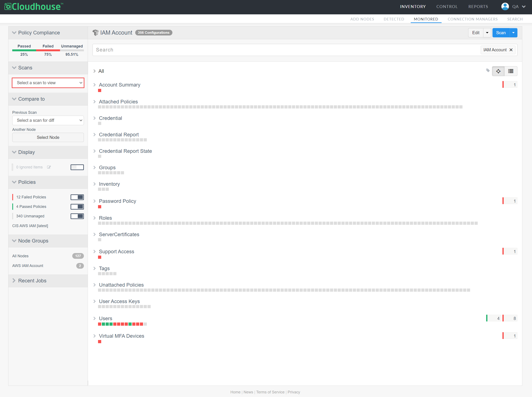Viewport: 532px width, 397px height.
Task: Open the Inventory top menu
Action: pos(413,7)
